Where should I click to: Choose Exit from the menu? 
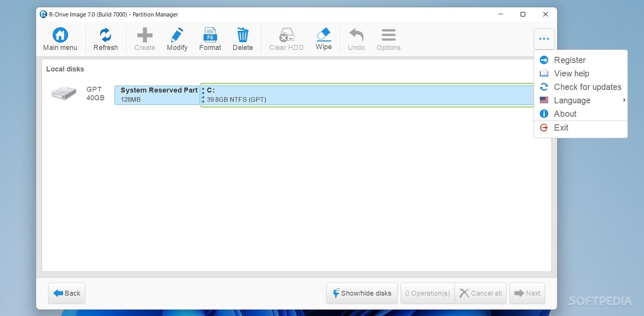581,128
